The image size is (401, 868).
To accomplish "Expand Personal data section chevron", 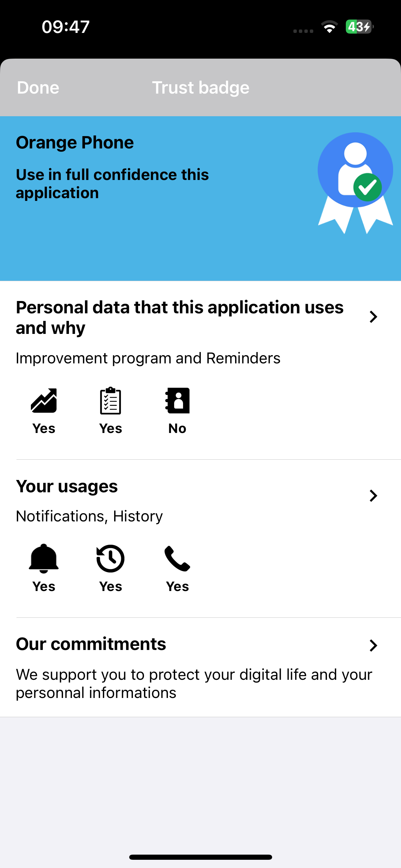I will (373, 317).
